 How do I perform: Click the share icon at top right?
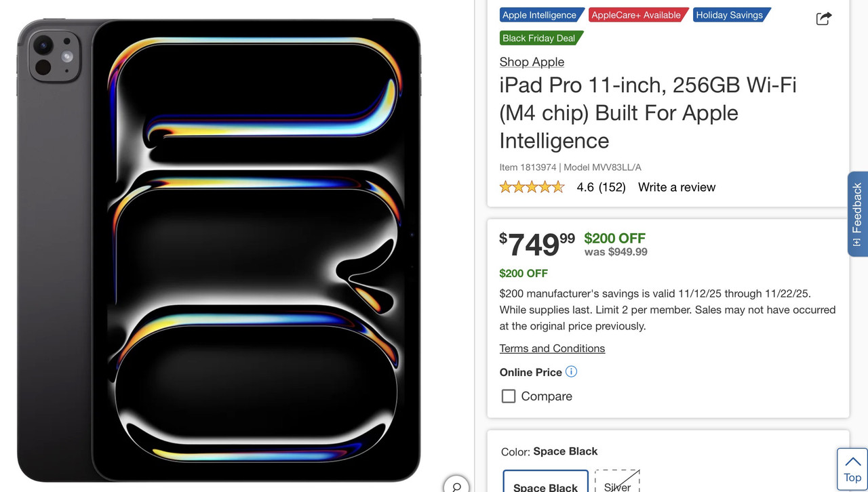coord(823,18)
